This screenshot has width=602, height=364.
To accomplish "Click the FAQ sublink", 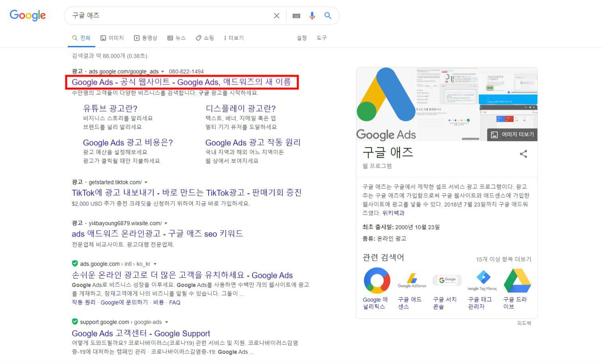I will click(x=175, y=302).
